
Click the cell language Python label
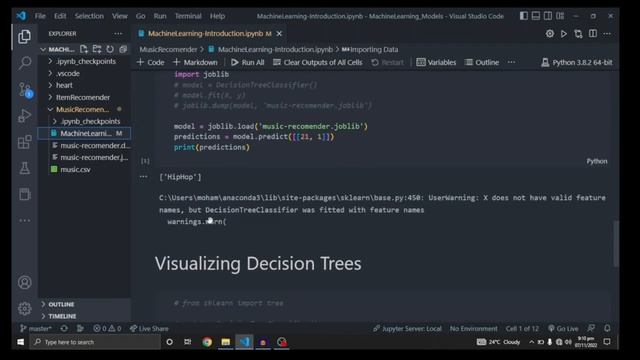coord(597,161)
